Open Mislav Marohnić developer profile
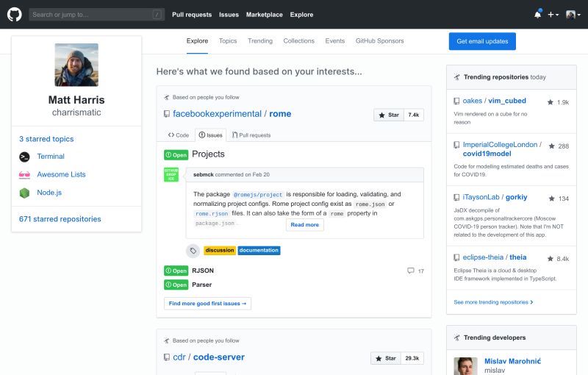Image resolution: width=588 pixels, height=375 pixels. (512, 361)
